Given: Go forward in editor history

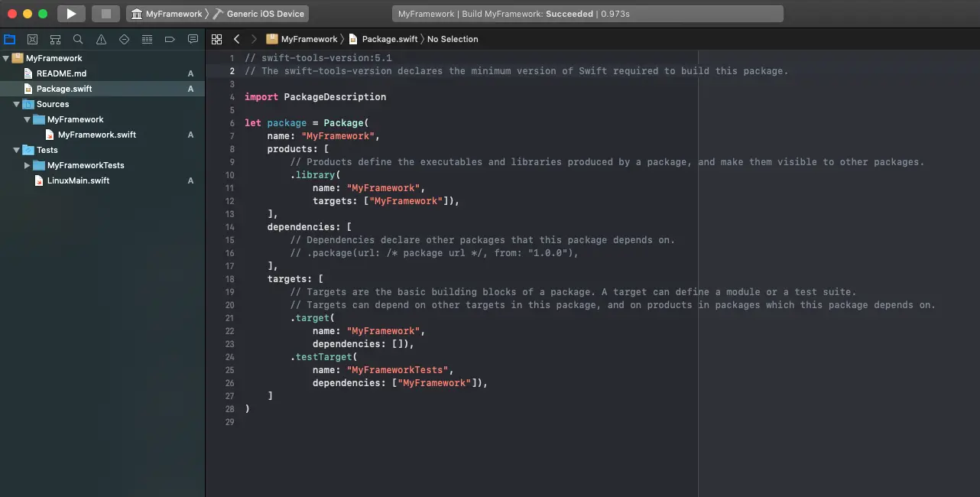Looking at the screenshot, I should coord(254,39).
